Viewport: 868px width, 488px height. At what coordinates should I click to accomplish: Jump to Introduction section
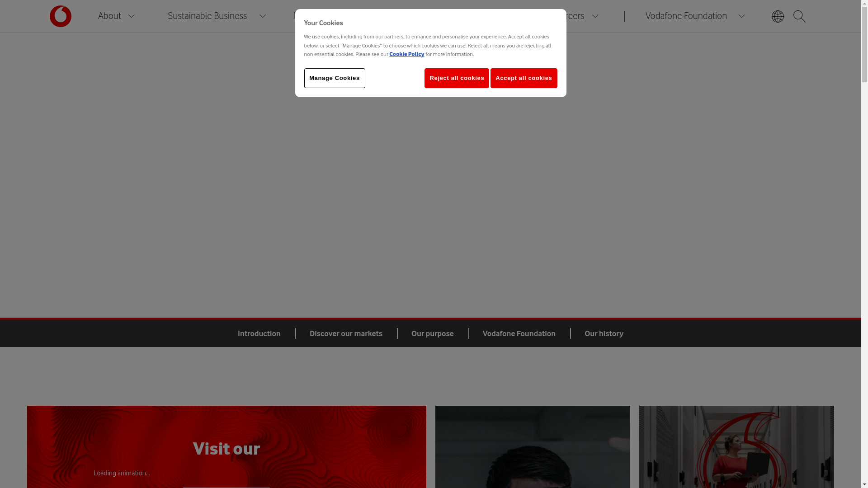tap(259, 333)
